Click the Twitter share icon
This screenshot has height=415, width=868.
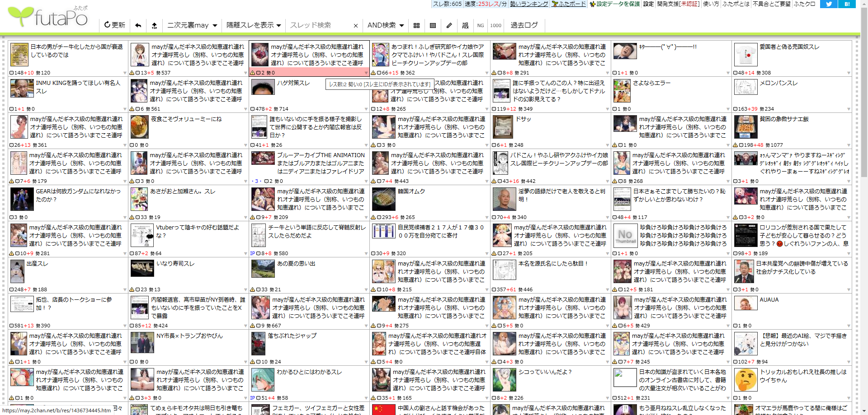tap(829, 4)
